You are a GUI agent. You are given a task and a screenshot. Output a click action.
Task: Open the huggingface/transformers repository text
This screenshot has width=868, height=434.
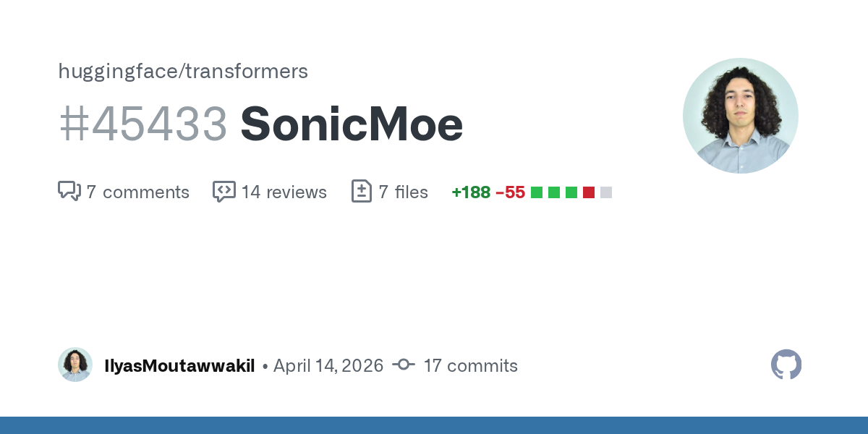pyautogui.click(x=183, y=71)
